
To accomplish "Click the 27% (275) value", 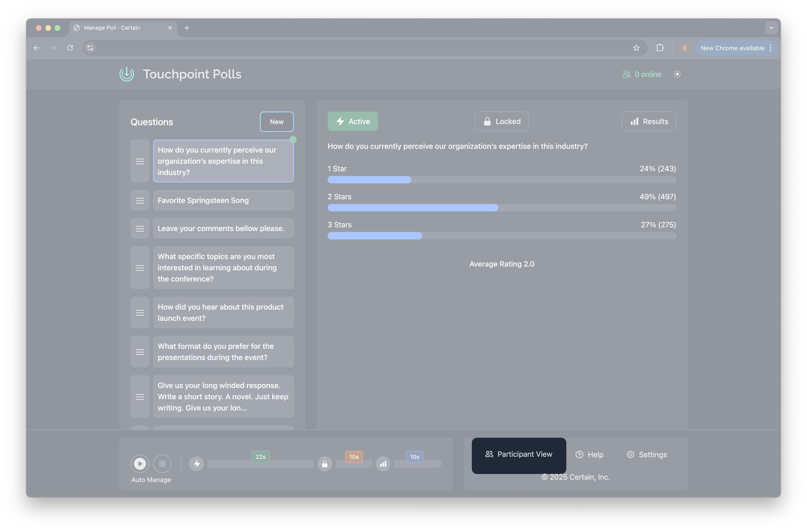I will click(x=658, y=225).
